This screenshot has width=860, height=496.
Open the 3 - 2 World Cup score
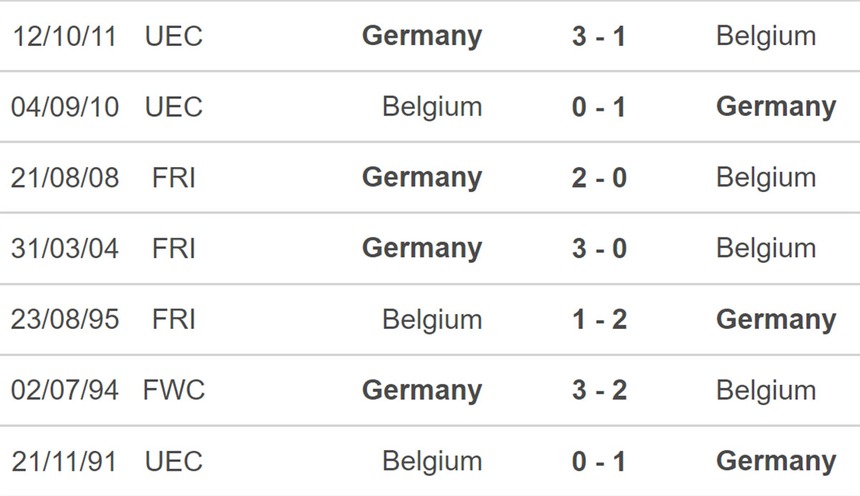(x=599, y=390)
